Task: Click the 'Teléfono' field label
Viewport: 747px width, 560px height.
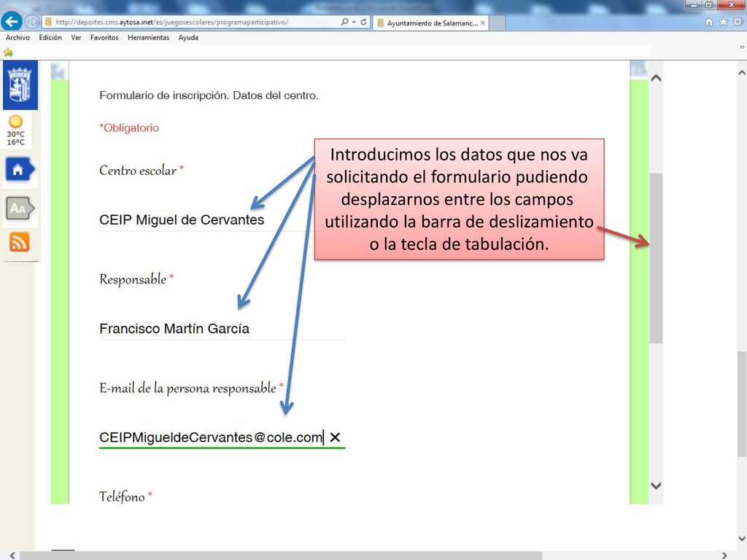Action: (x=122, y=497)
